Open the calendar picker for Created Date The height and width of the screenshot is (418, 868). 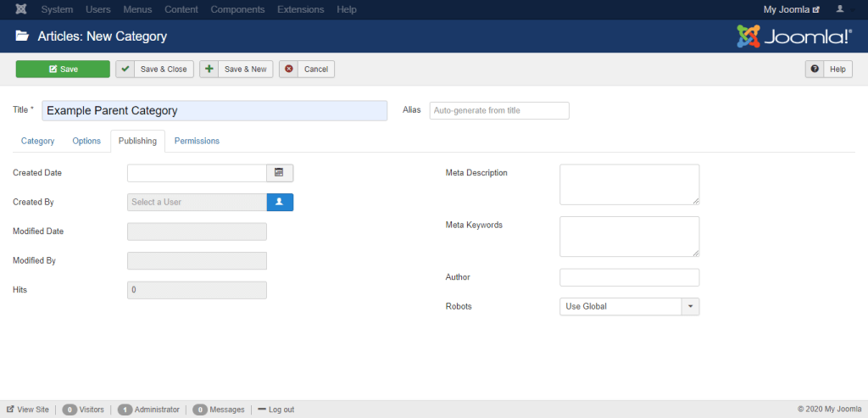pos(280,173)
